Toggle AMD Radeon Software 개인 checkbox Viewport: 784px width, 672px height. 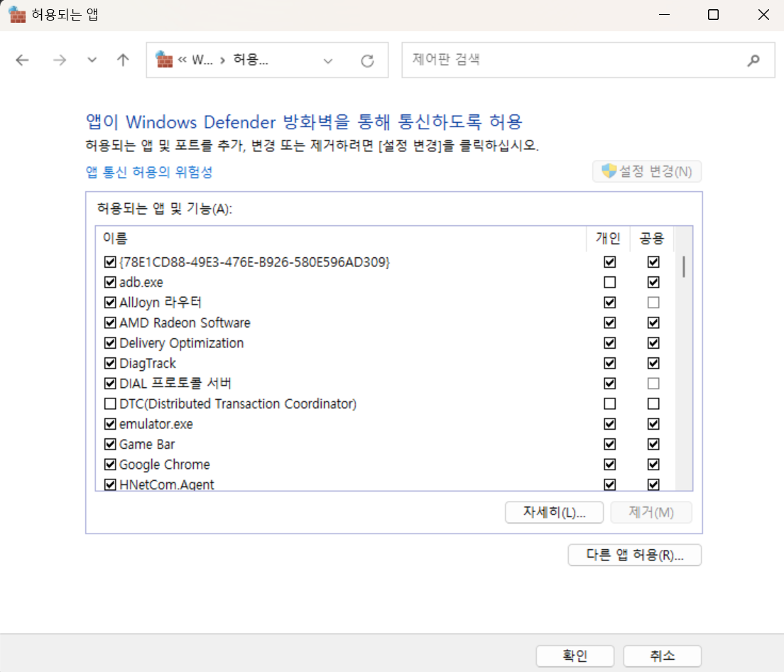[x=609, y=323]
